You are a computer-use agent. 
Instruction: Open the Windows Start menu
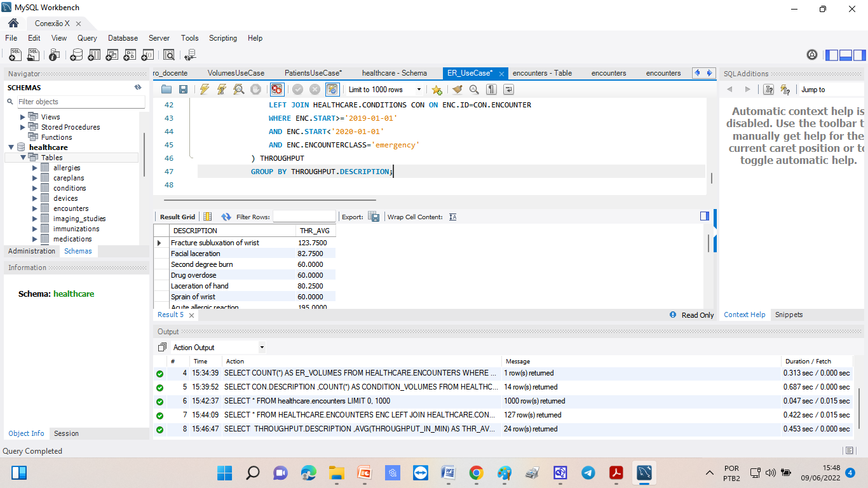point(225,473)
